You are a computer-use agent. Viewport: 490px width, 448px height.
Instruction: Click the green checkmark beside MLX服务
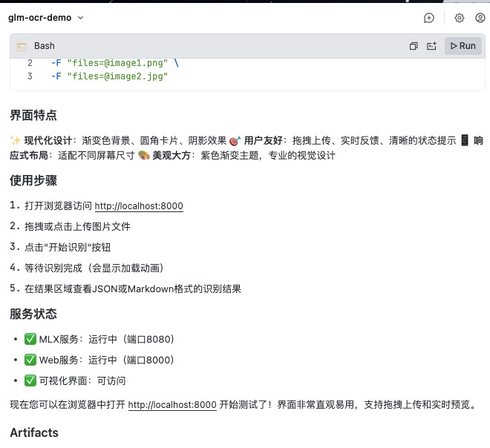(x=30, y=340)
